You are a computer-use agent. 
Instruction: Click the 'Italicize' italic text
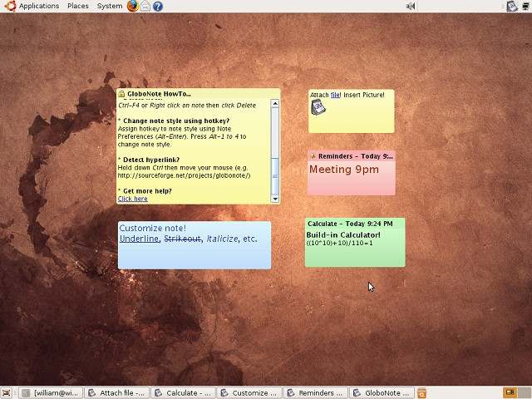point(222,239)
